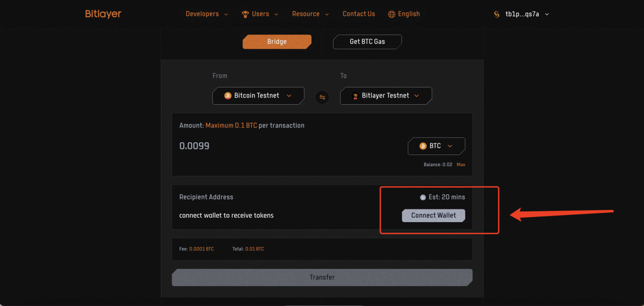Click the Transfer button
Screen dimensions: 644x306
pyautogui.click(x=322, y=278)
